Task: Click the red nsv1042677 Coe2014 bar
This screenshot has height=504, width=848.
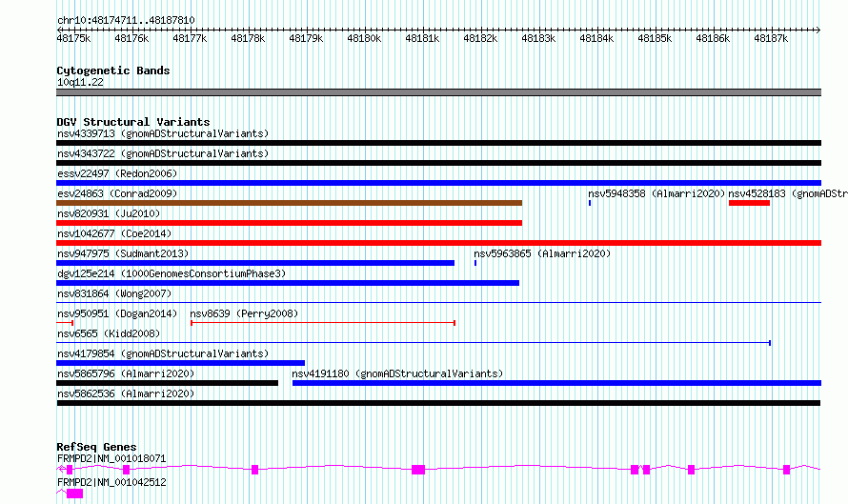Action: (x=438, y=243)
